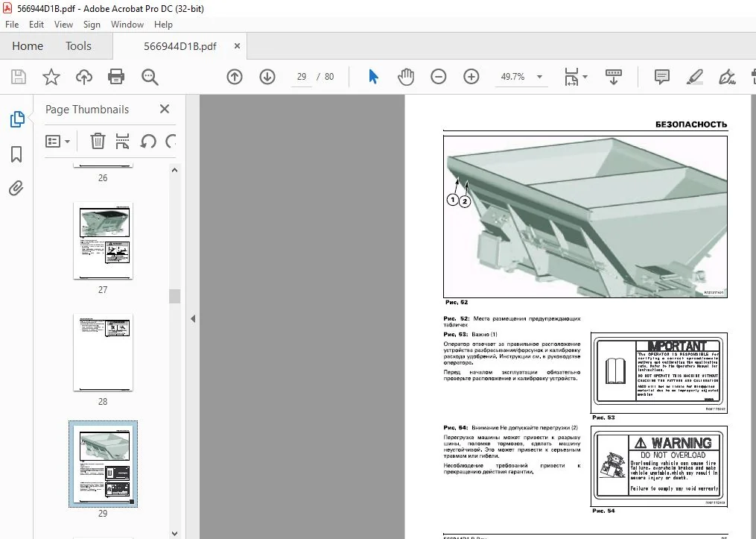Open the Sign document pen tool

tap(727, 77)
